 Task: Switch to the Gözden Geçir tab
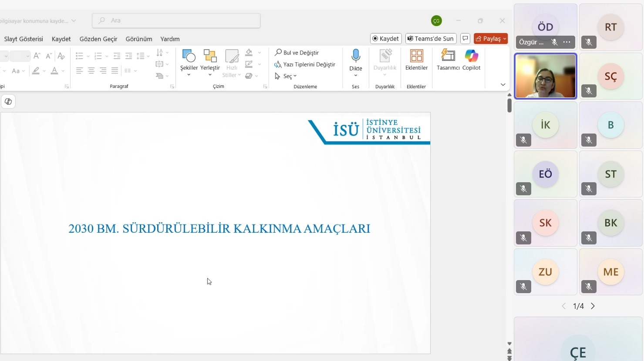point(98,39)
